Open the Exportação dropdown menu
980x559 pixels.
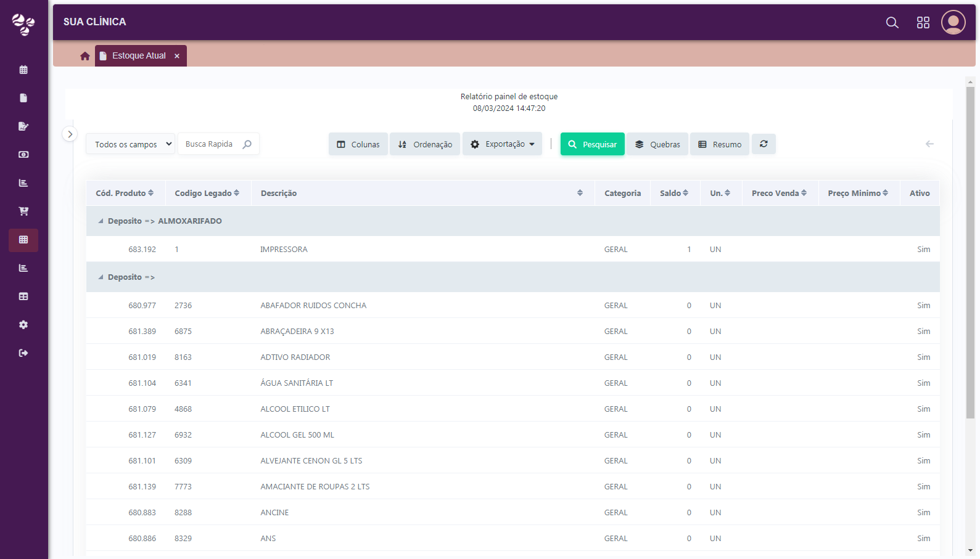(502, 144)
